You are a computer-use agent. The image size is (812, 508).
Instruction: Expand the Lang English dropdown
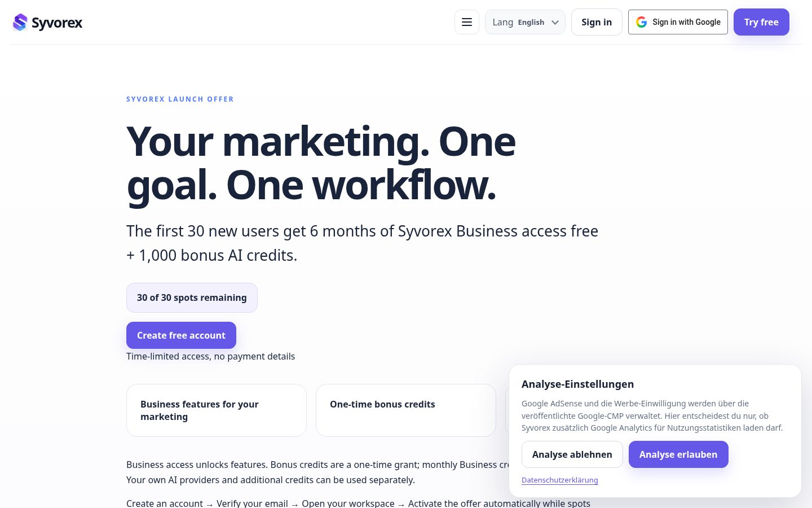525,22
